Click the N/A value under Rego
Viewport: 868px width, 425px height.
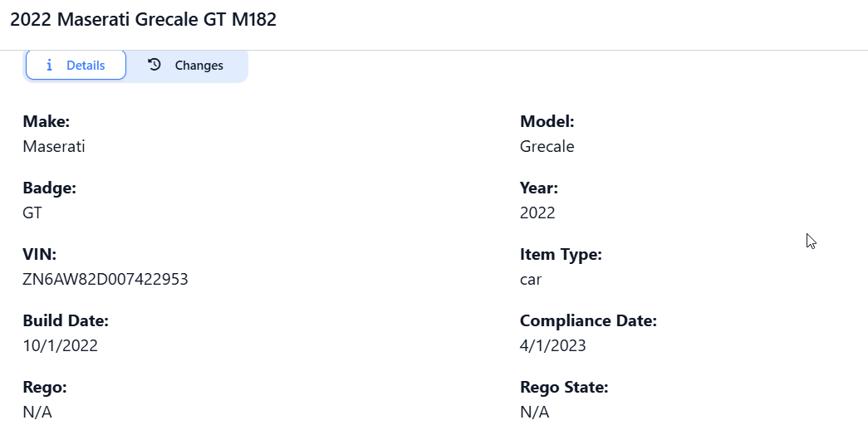[x=37, y=412]
